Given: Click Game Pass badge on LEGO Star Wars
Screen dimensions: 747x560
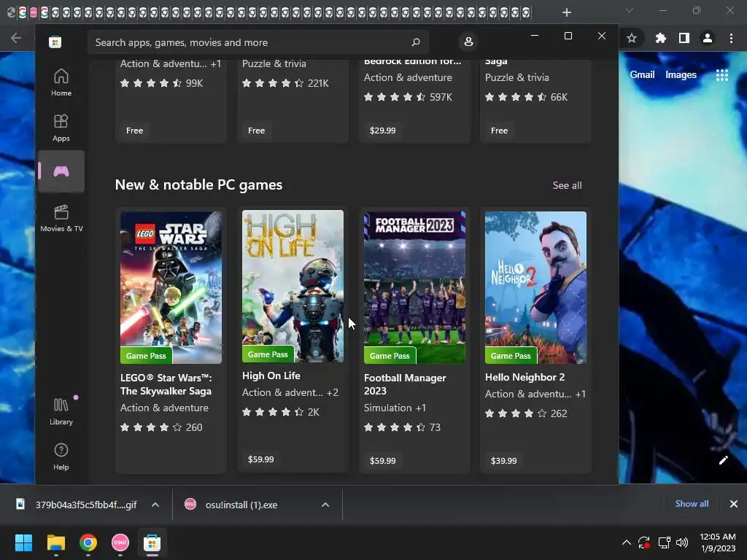Looking at the screenshot, I should [x=146, y=356].
